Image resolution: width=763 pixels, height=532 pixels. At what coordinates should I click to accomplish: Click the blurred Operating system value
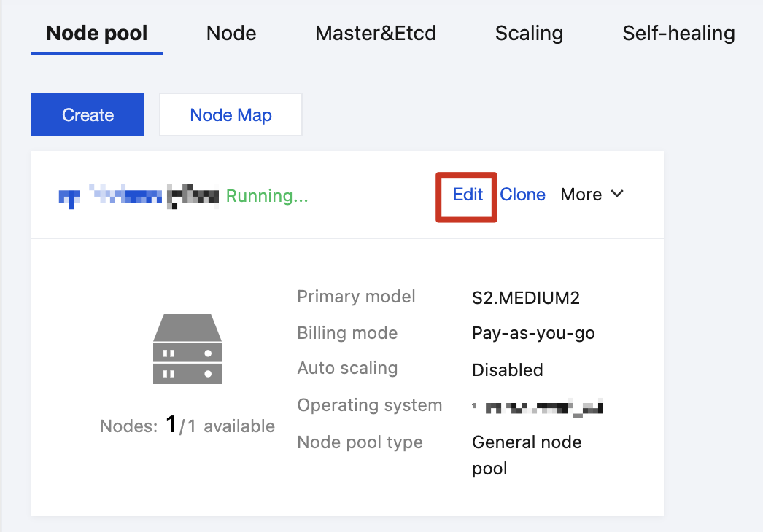tap(540, 407)
